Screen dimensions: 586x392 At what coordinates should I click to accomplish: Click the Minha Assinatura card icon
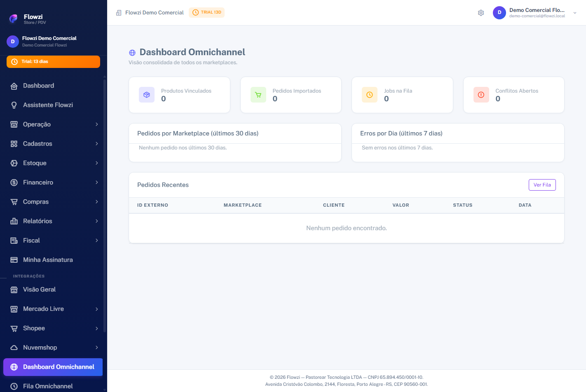[x=14, y=260]
